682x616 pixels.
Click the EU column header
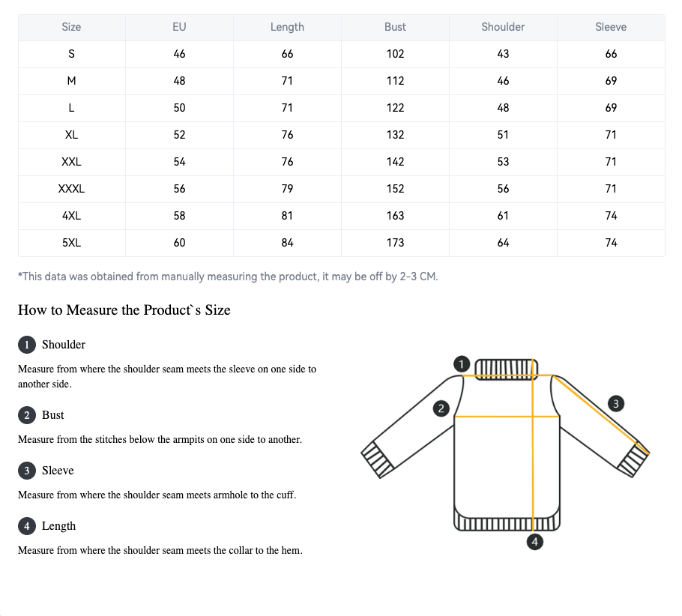[179, 27]
